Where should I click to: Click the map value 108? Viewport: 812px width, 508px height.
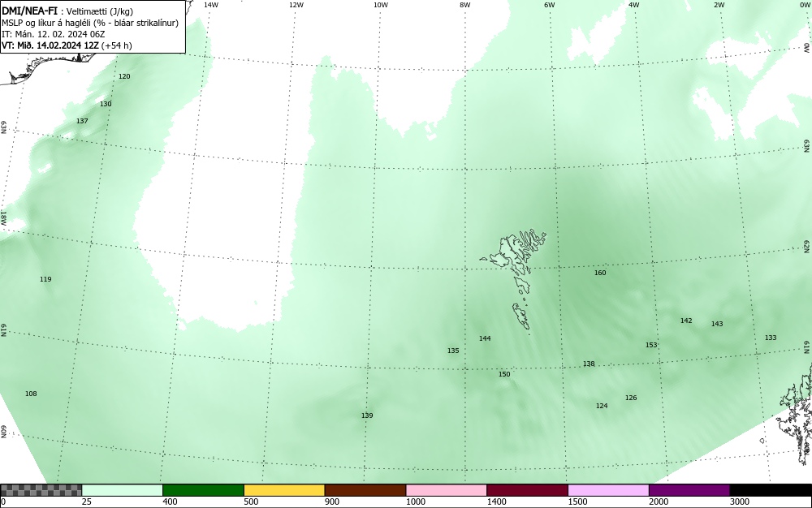(x=31, y=394)
